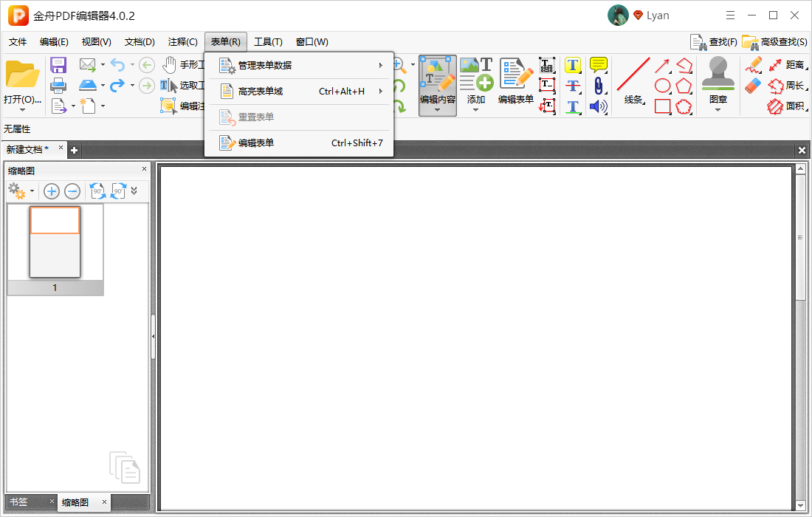Click the purple floppy-disk save icon
812x517 pixels.
pos(58,65)
